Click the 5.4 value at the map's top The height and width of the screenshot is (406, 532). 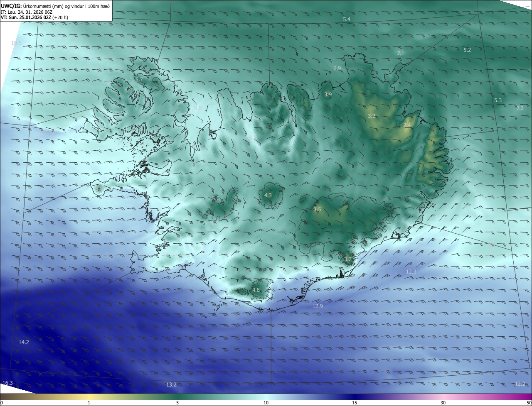coord(347,20)
